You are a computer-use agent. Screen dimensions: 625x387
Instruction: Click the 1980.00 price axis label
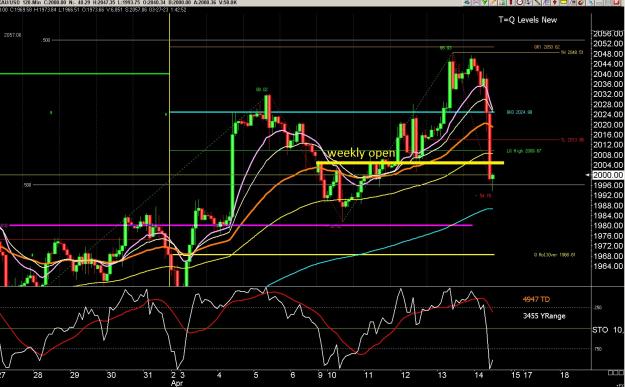click(608, 226)
